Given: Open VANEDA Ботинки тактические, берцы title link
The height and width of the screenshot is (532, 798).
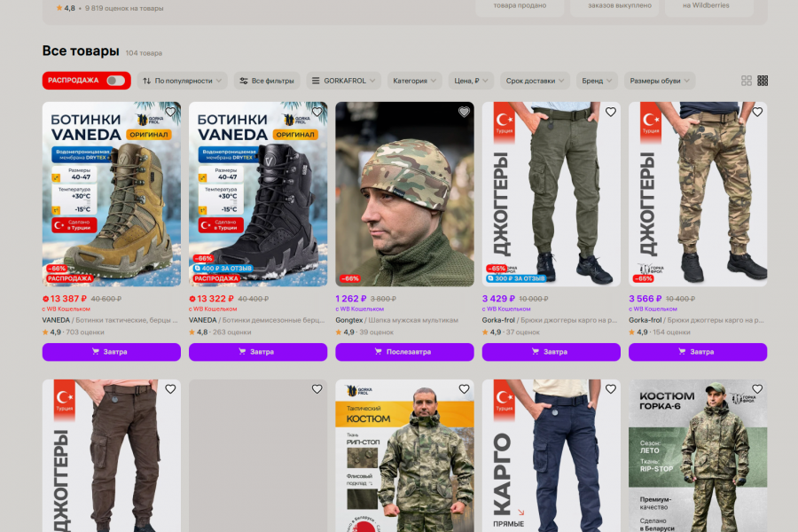Looking at the screenshot, I should point(110,320).
